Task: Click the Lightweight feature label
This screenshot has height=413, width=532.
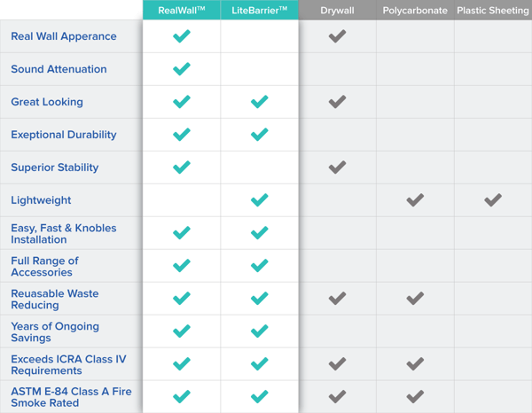Action: click(41, 200)
